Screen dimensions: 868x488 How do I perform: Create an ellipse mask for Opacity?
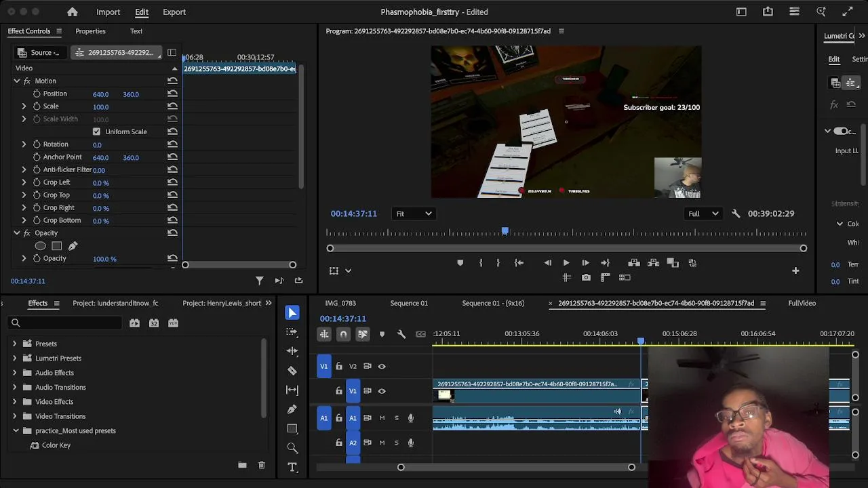(x=41, y=246)
